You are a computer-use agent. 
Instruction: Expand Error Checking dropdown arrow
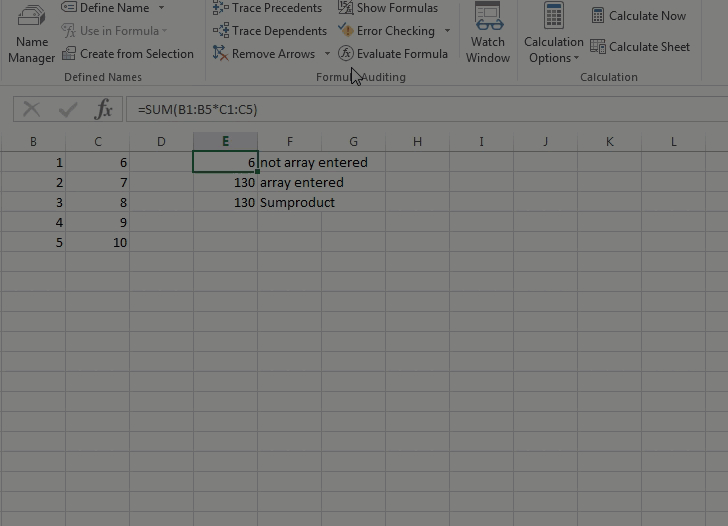click(x=447, y=31)
